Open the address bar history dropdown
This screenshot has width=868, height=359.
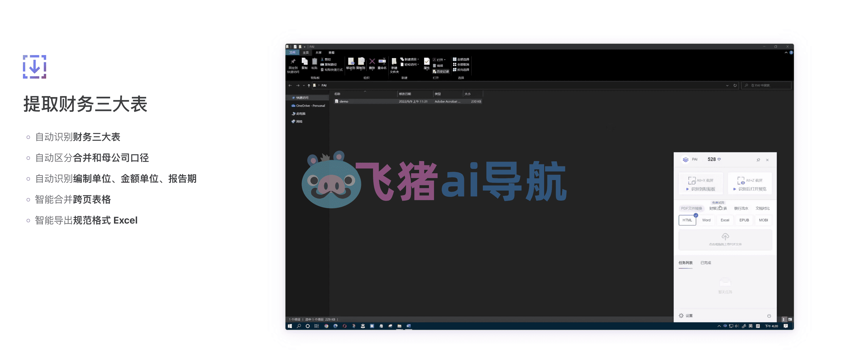coord(727,86)
